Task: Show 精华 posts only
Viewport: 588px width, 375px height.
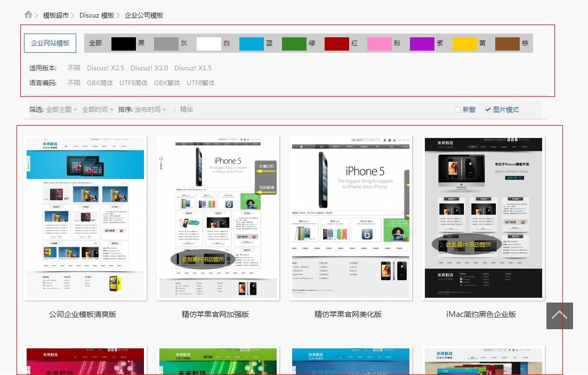Action: pos(187,109)
